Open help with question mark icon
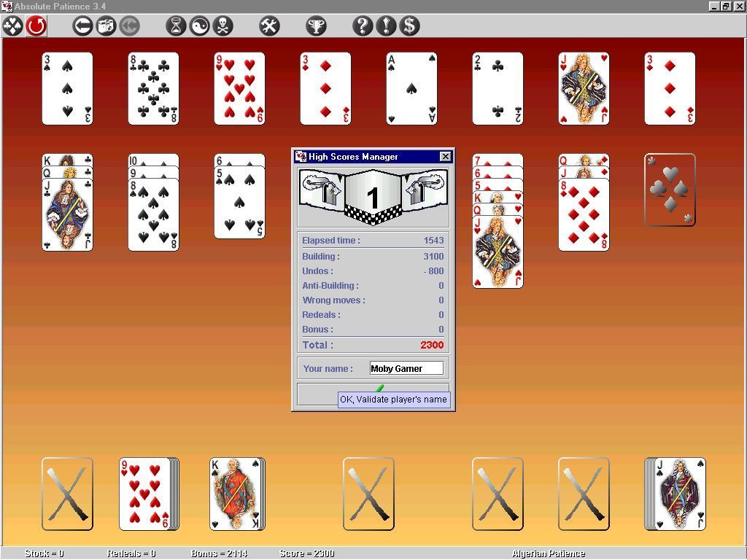This screenshot has width=747, height=560. coord(363,26)
